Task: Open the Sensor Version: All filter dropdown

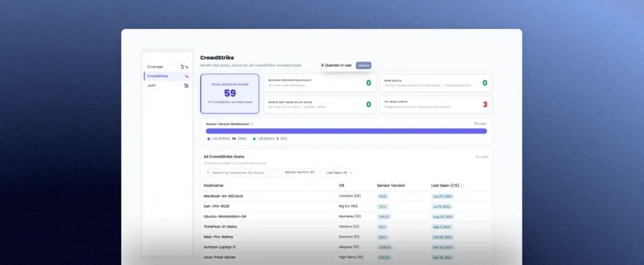Action: tap(301, 173)
